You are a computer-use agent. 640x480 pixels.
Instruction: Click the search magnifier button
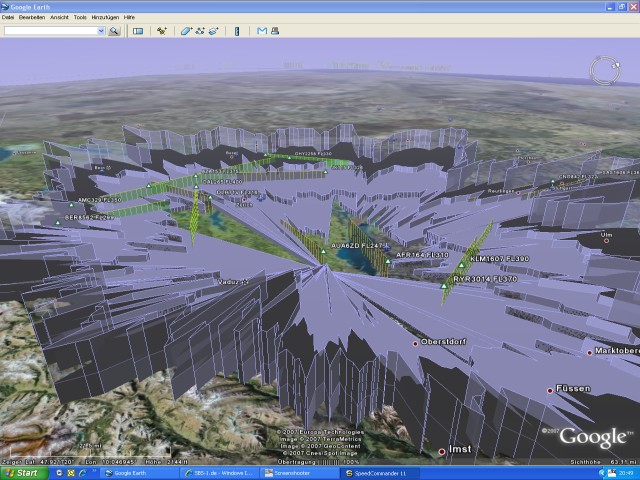tap(114, 31)
